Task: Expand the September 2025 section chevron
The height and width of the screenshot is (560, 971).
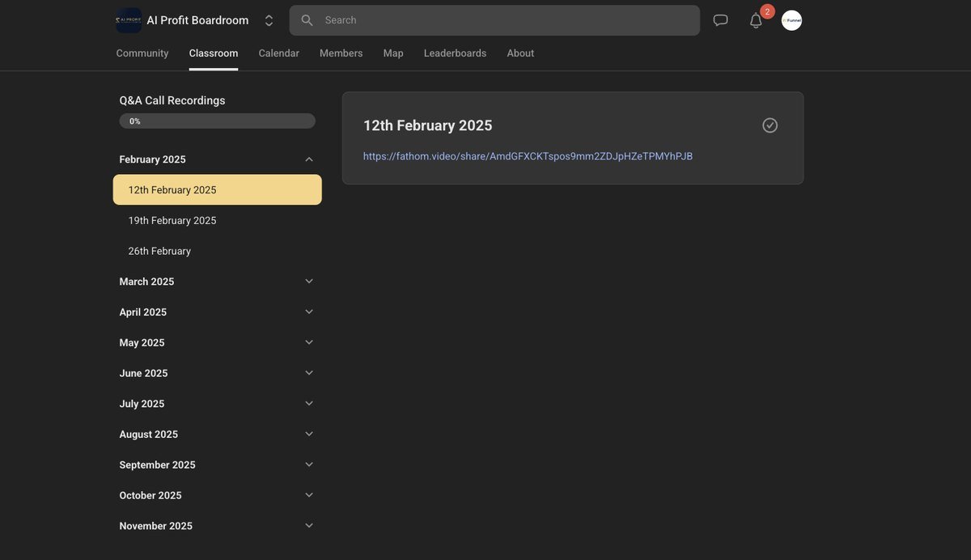Action: point(309,465)
